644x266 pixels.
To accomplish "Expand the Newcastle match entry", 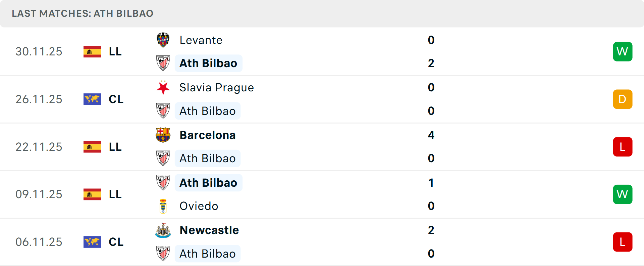I will point(322,242).
